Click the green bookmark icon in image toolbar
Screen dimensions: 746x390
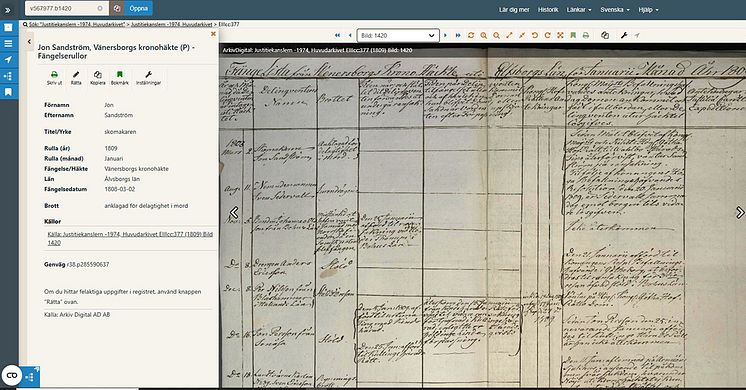573,36
